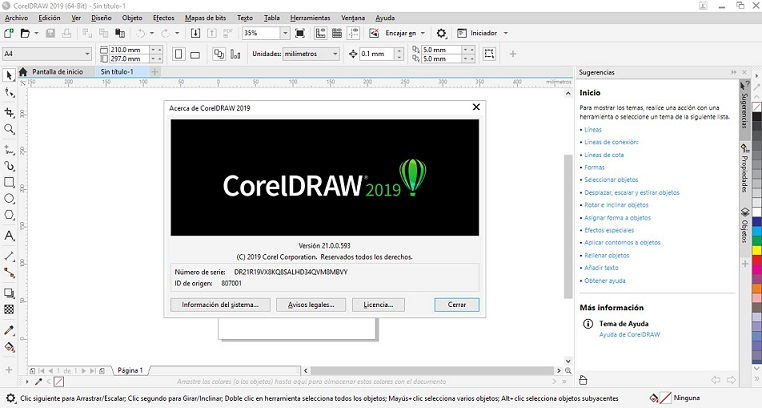Expand the undo history dropdown arrow
The height and width of the screenshot is (408, 762).
click(152, 33)
